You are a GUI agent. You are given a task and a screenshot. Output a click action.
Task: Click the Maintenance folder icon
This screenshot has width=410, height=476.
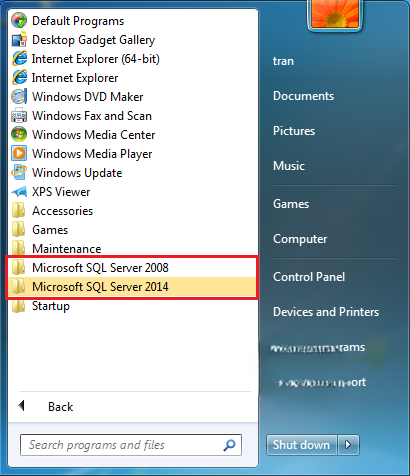click(x=18, y=249)
